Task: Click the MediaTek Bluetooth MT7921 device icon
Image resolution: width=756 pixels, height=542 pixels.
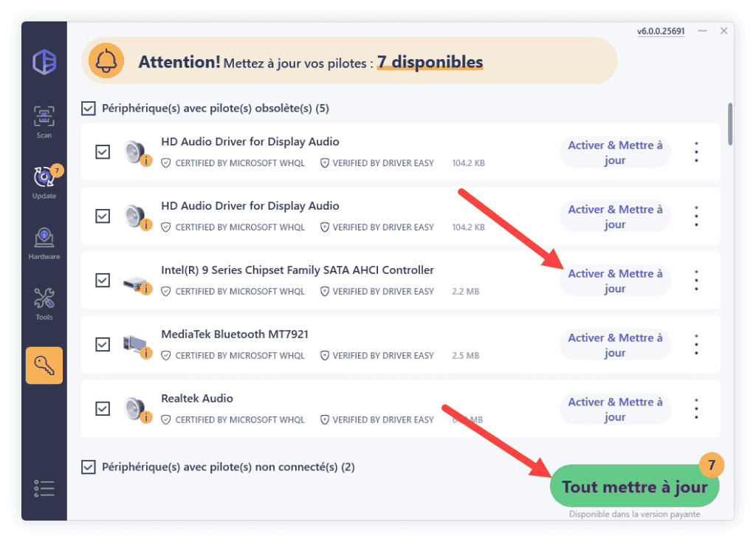Action: pos(137,346)
